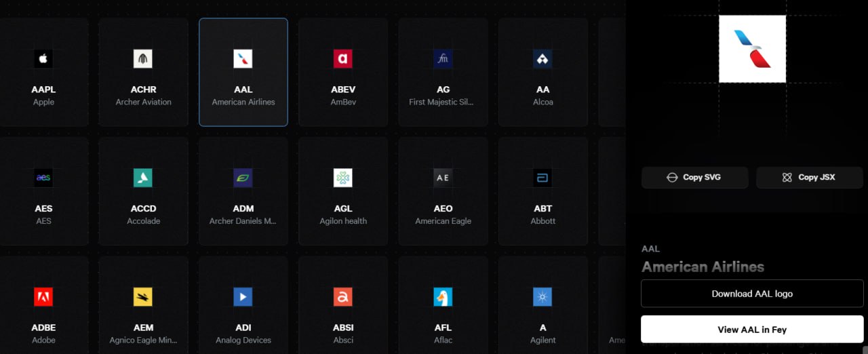Open the Alcoa logo tile icon

(x=542, y=59)
